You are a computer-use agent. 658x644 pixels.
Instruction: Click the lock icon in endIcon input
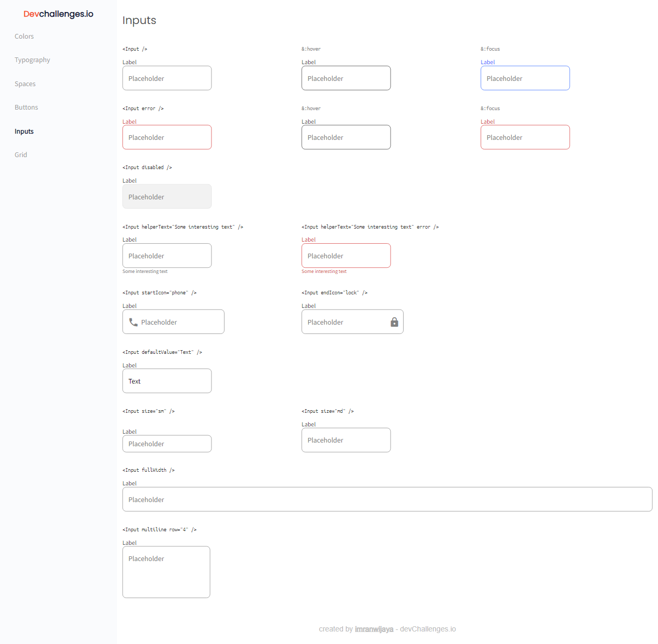point(394,322)
